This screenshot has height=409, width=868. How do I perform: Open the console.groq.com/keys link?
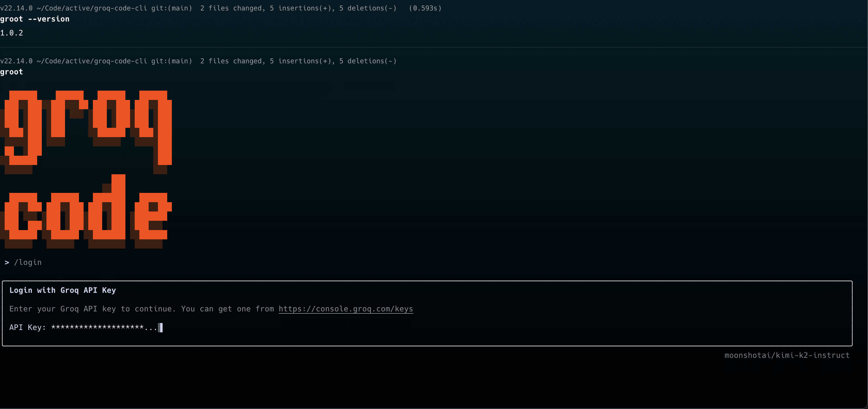346,309
